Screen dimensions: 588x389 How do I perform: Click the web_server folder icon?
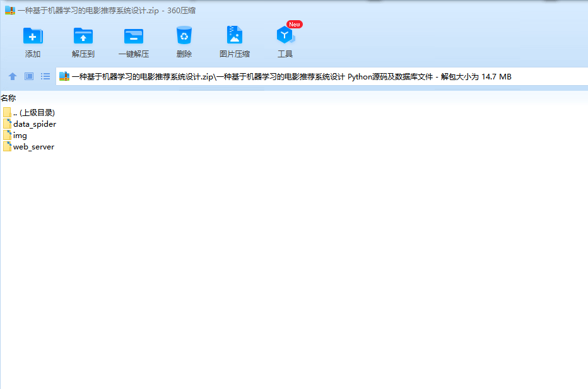[7, 146]
